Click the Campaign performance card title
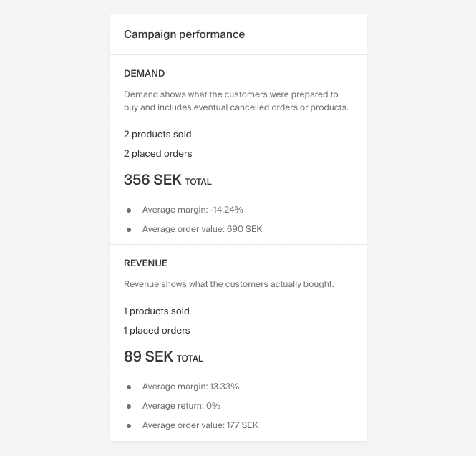 [184, 34]
